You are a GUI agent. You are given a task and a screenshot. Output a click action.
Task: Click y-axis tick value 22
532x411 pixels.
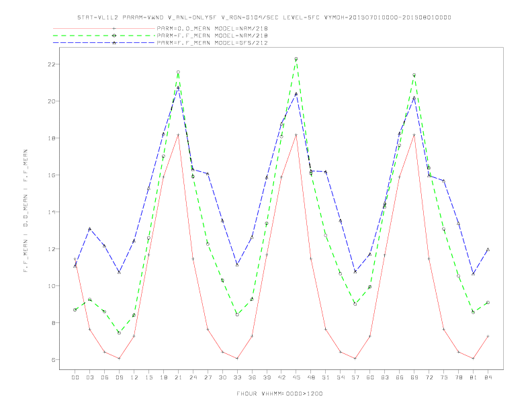tap(52, 64)
